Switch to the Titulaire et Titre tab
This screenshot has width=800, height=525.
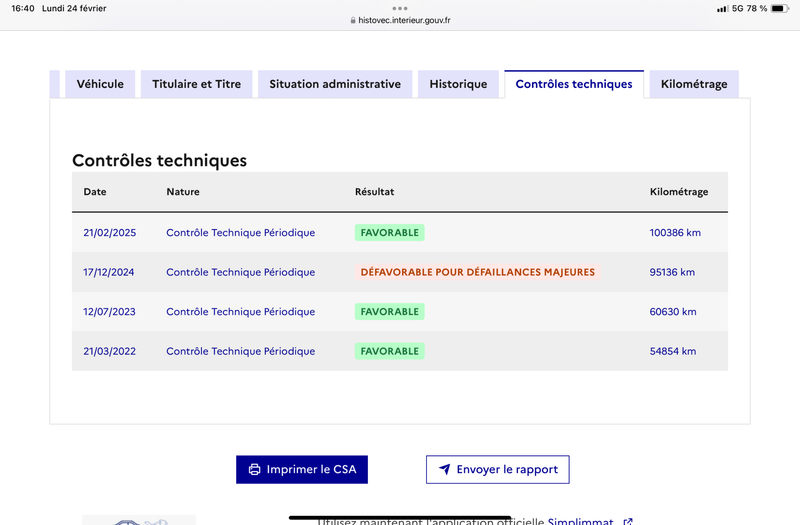[196, 84]
